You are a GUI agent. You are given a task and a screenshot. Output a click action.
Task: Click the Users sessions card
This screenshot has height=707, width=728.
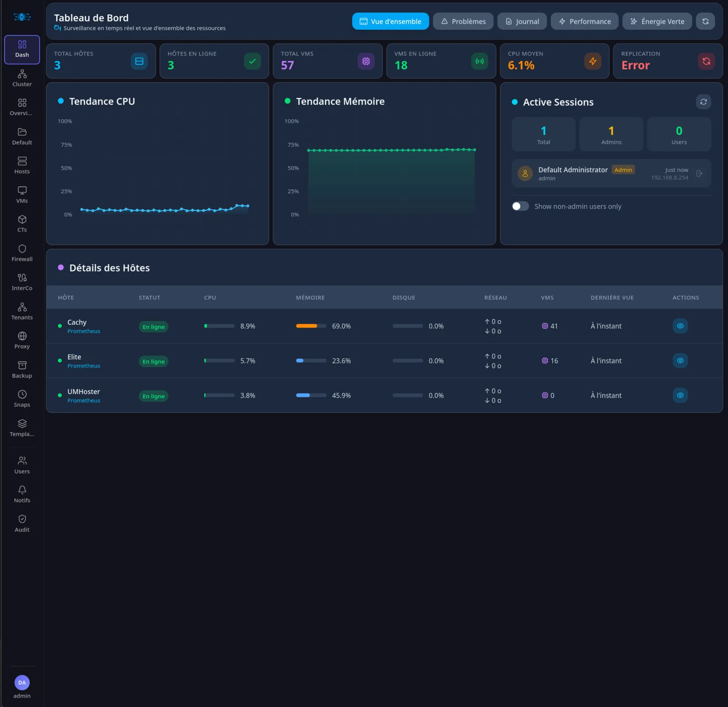[679, 134]
